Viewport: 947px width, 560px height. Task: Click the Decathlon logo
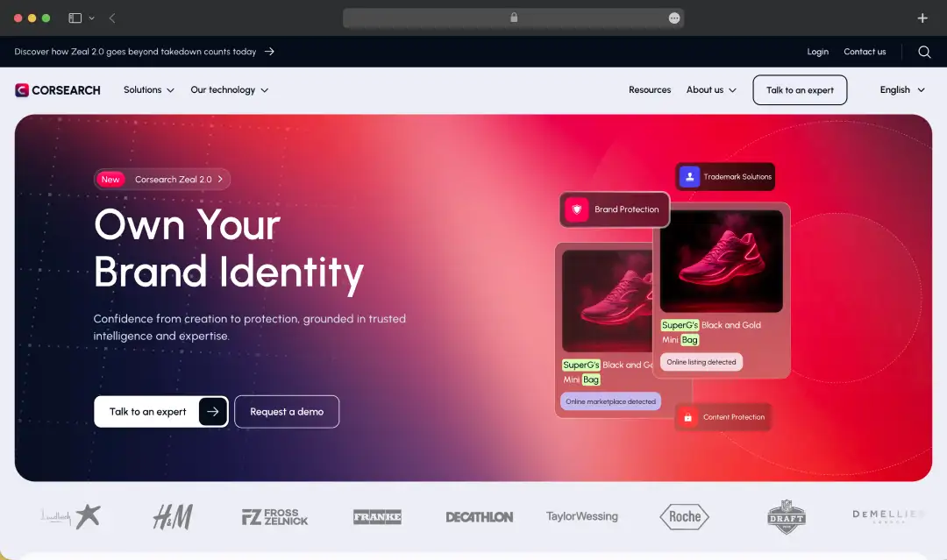click(x=480, y=517)
